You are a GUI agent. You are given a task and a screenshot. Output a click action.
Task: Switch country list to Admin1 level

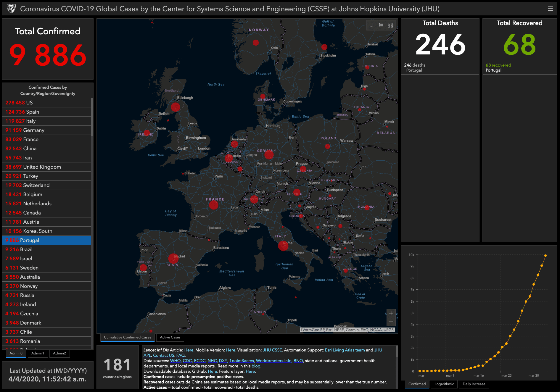38,353
